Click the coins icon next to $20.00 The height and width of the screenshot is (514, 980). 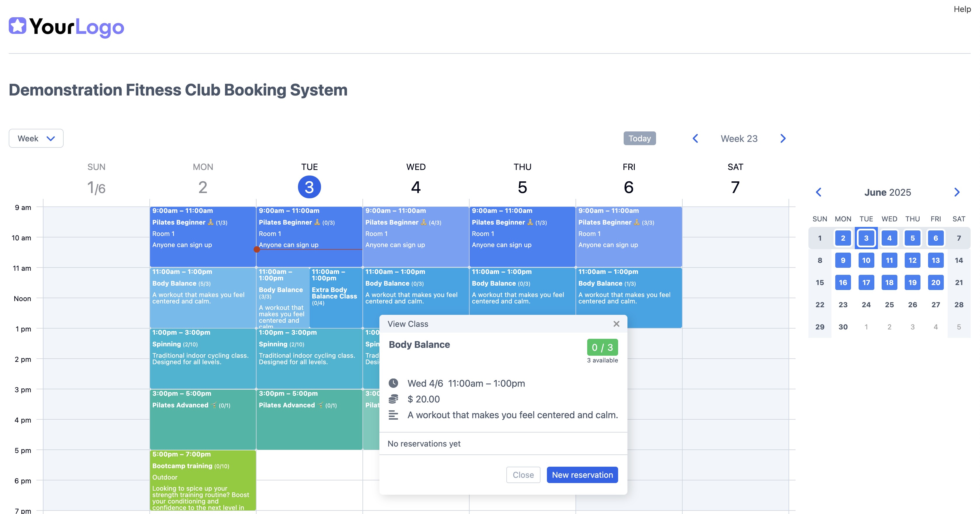(x=394, y=399)
